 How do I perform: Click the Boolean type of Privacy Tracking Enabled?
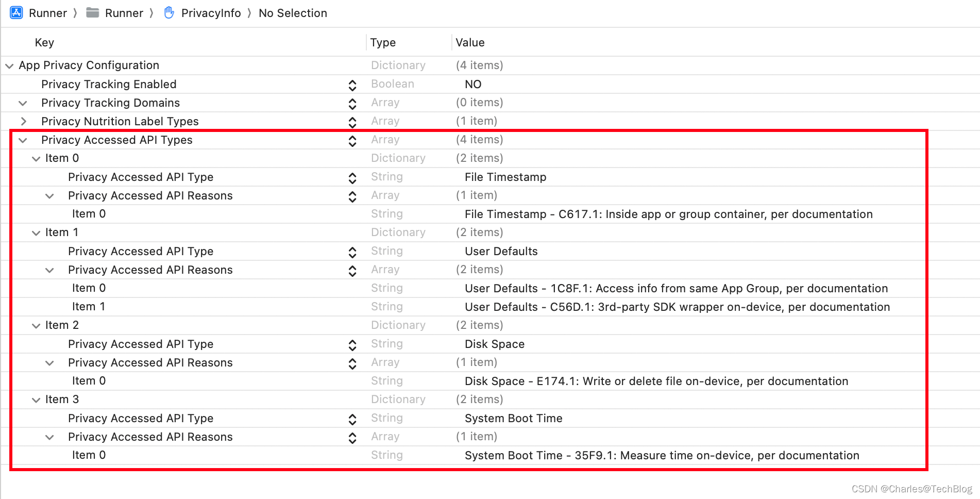coord(393,84)
